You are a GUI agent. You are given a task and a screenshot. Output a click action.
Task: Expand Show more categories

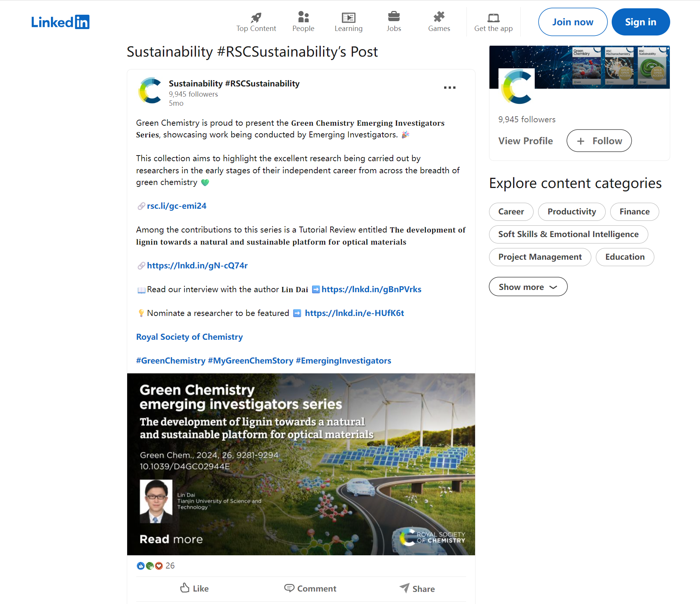528,287
